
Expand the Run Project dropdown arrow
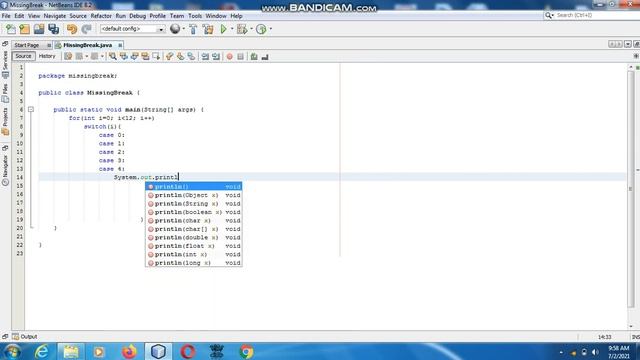(x=232, y=29)
